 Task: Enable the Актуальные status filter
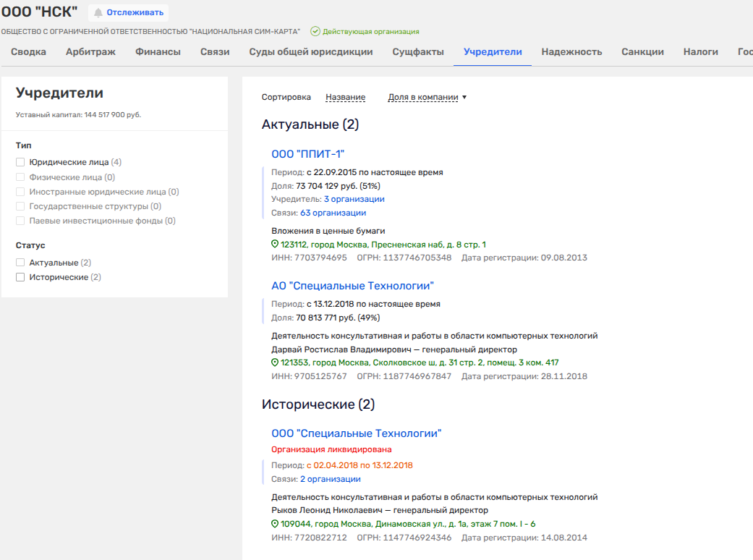[x=20, y=263]
